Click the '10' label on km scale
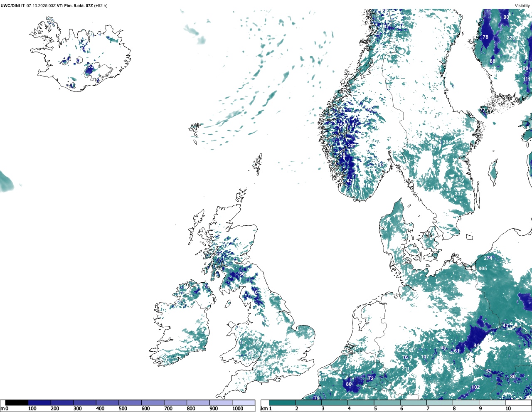Image resolution: width=532 pixels, height=412 pixels. [x=508, y=409]
